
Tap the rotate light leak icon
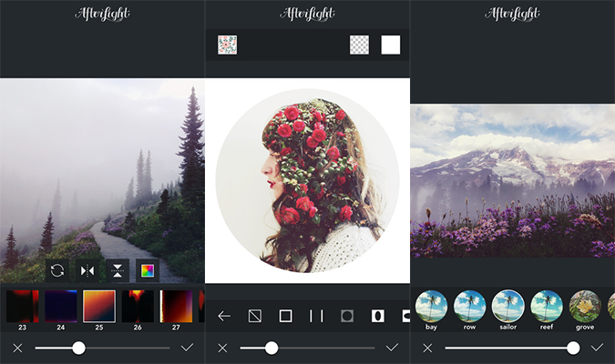(57, 270)
